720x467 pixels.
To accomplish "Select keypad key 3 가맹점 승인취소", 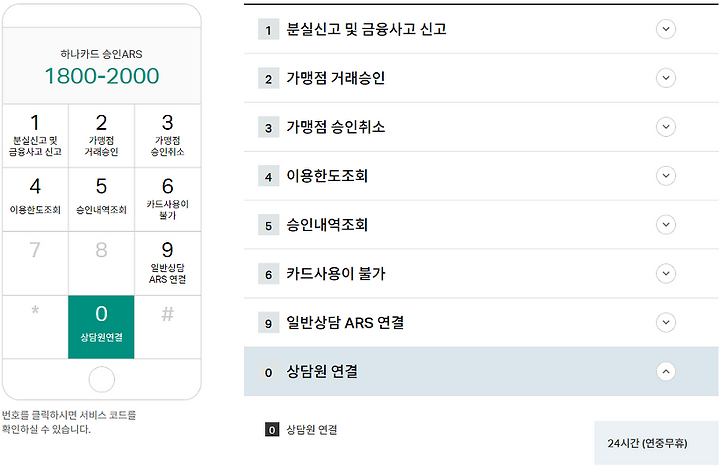I will click(168, 135).
